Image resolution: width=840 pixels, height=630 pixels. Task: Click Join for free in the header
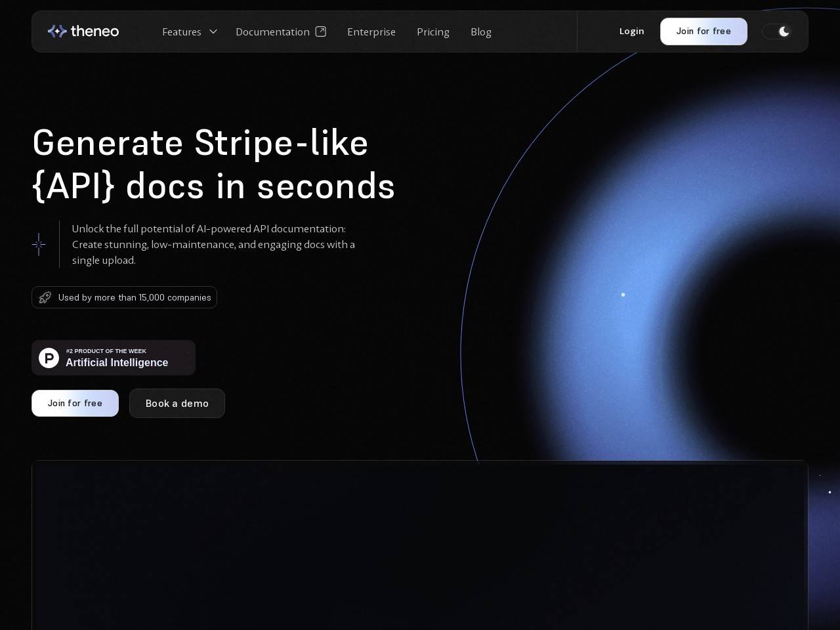point(703,31)
